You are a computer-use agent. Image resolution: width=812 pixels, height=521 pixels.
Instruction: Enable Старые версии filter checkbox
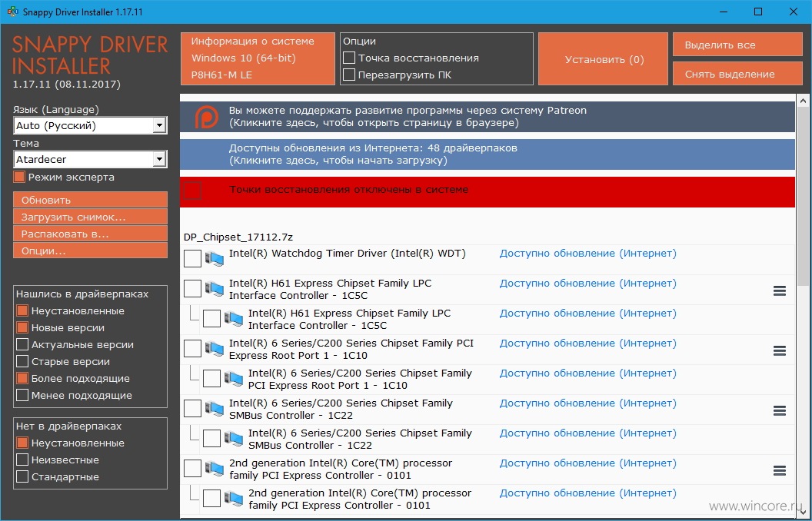22,361
